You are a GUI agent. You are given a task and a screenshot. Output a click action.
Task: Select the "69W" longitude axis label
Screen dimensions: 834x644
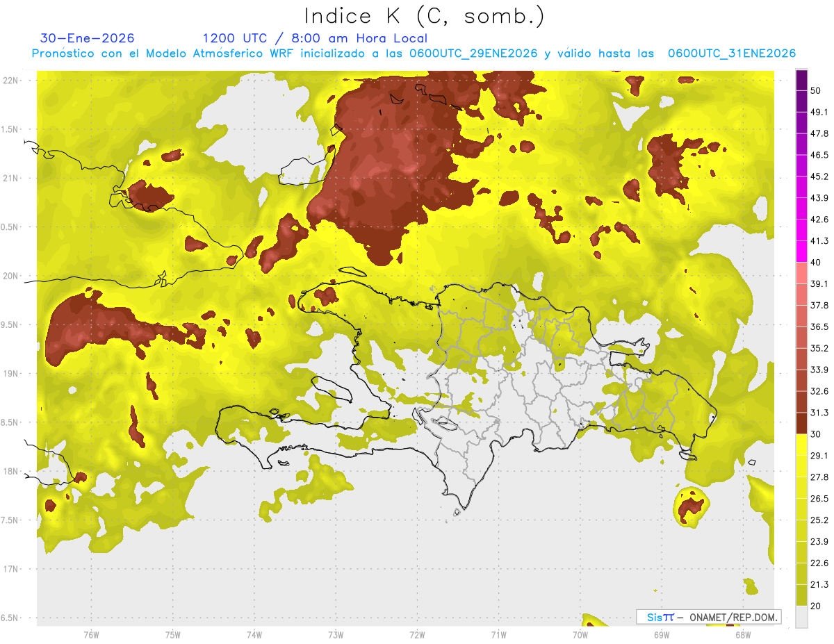662,634
